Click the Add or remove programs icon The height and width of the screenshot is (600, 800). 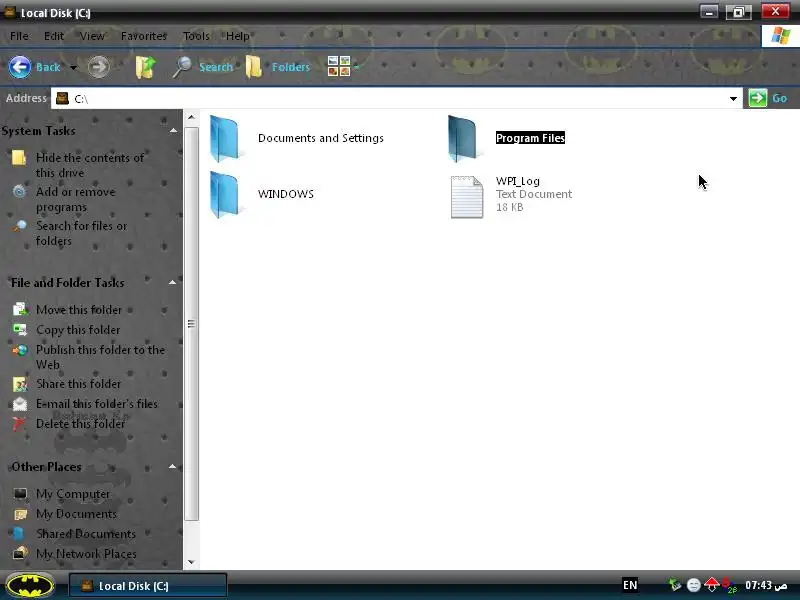(x=19, y=192)
